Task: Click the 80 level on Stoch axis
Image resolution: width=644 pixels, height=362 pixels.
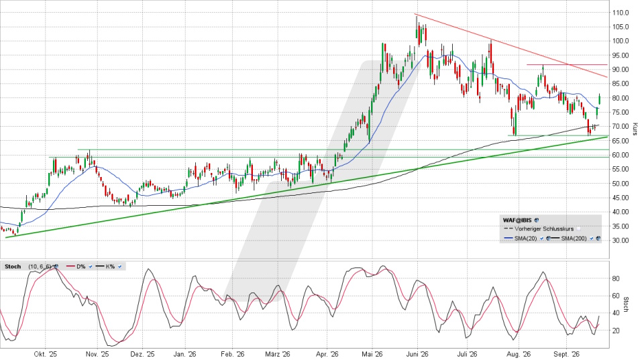Action: coord(616,279)
